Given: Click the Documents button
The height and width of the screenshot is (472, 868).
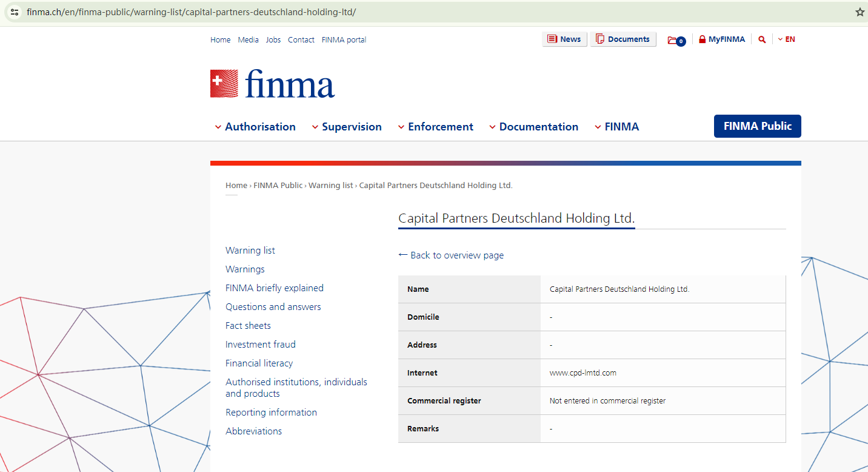Looking at the screenshot, I should click(x=623, y=39).
